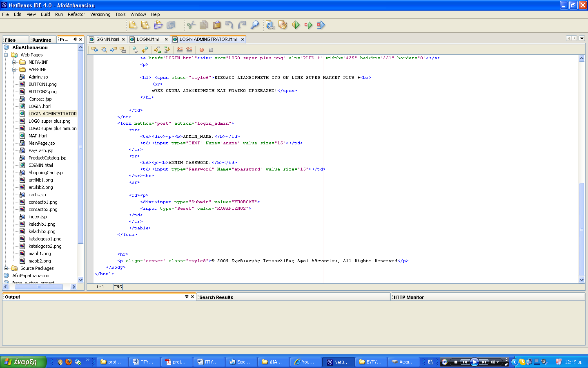The image size is (588, 368).
Task: Switch to the LOGIN.html editor tab
Action: click(148, 39)
